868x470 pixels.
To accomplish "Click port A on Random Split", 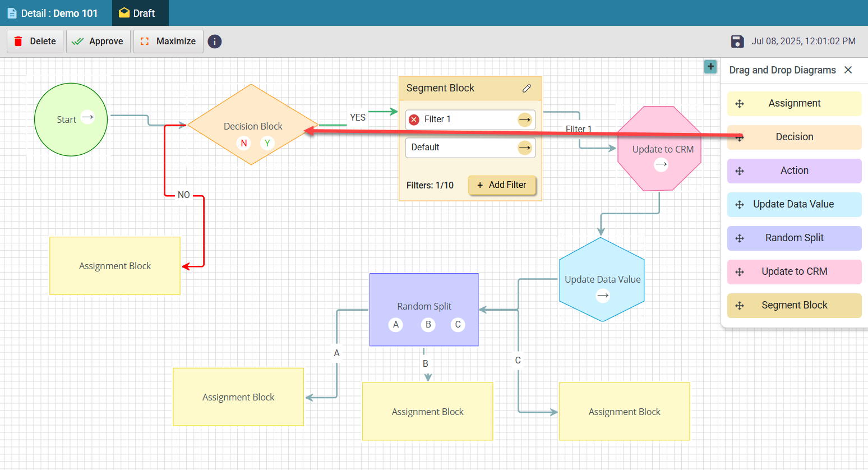I will pyautogui.click(x=396, y=325).
